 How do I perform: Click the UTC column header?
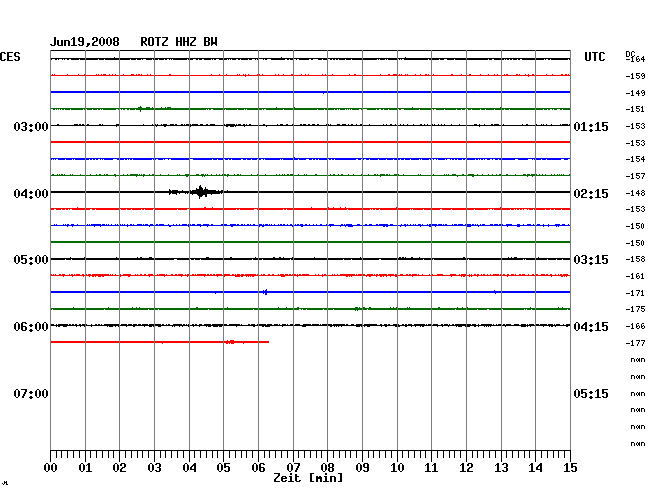tap(594, 57)
